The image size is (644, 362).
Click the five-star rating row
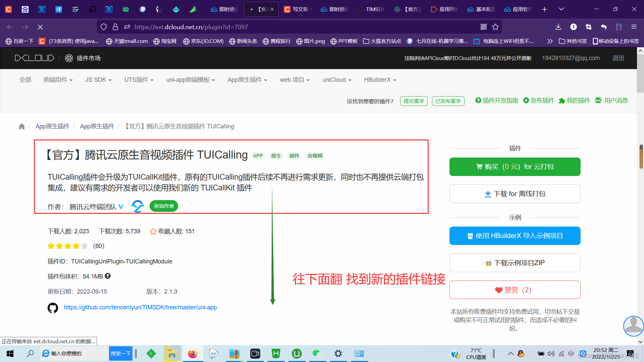click(x=68, y=246)
